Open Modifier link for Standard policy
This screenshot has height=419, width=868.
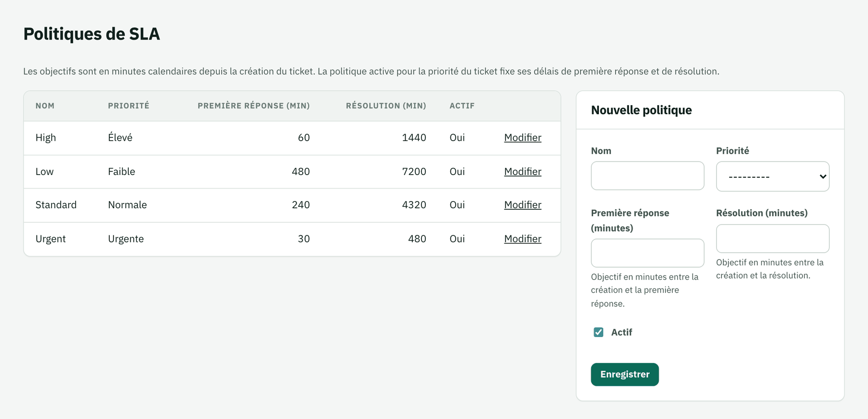coord(523,205)
